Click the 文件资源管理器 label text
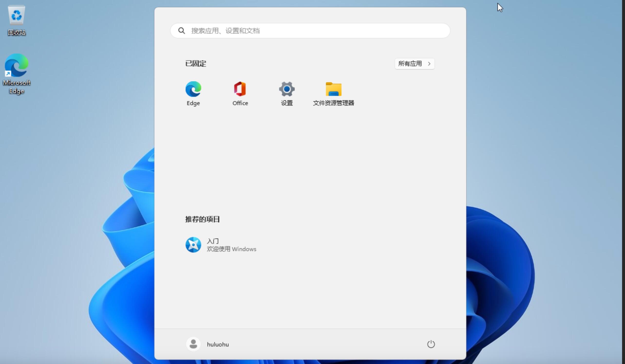The width and height of the screenshot is (625, 364). (333, 103)
